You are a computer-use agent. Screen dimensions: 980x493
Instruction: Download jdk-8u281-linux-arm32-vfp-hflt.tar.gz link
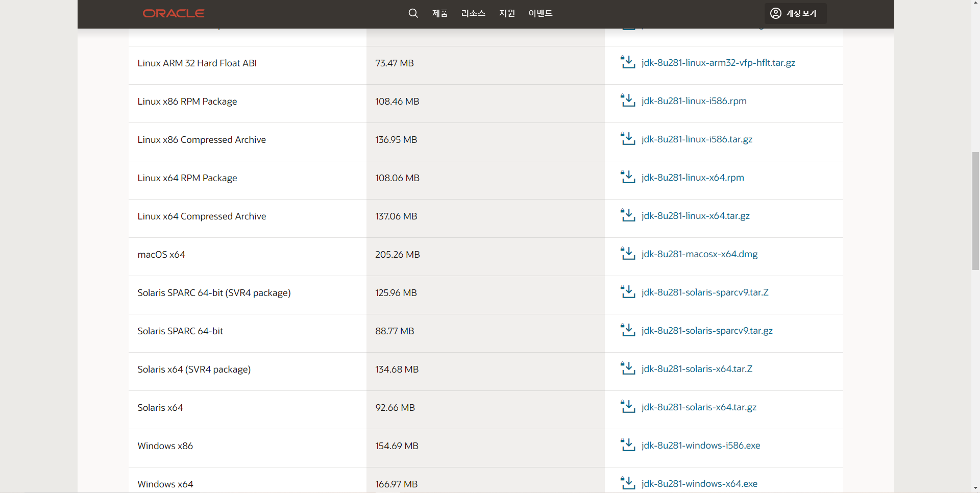pos(718,63)
